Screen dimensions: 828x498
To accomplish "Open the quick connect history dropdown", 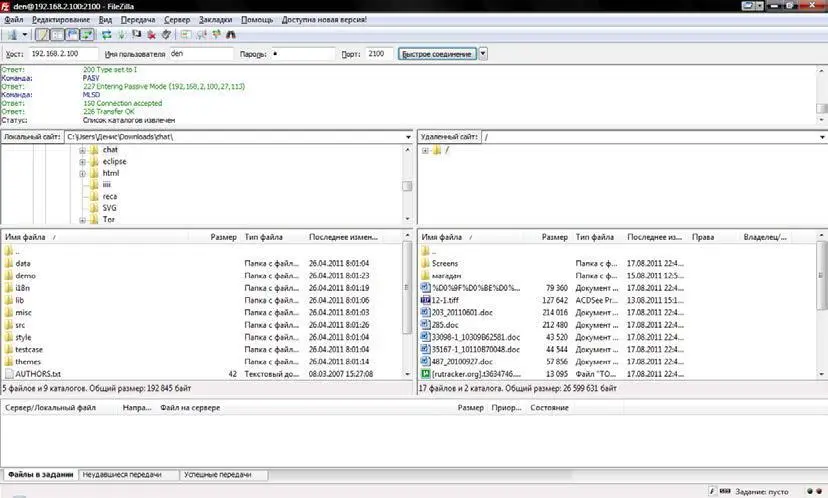I will tap(483, 54).
